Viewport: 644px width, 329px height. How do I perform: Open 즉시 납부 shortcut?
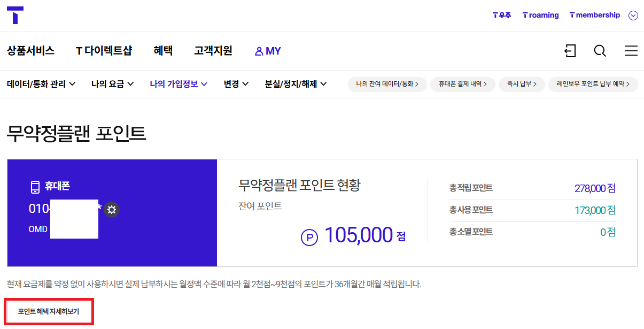click(x=522, y=84)
